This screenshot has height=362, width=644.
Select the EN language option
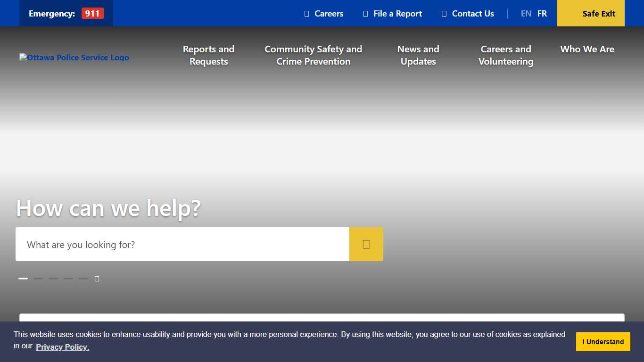point(526,14)
